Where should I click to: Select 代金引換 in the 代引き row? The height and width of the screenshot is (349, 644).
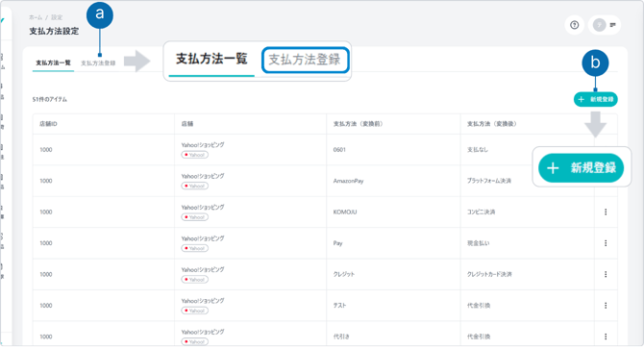(479, 337)
